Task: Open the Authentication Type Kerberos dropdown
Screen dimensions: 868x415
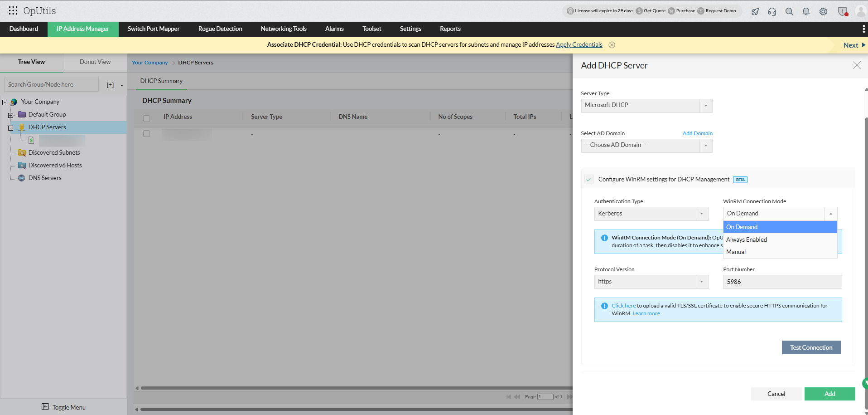Action: coord(651,214)
